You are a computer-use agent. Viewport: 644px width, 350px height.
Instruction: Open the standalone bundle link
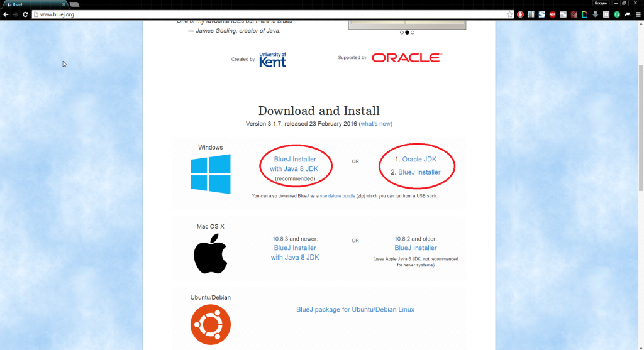pos(337,196)
